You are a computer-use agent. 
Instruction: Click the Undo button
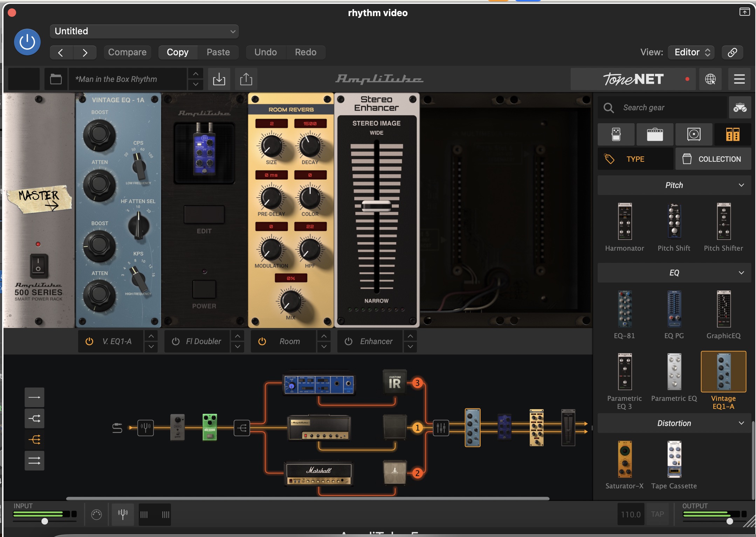coord(266,52)
